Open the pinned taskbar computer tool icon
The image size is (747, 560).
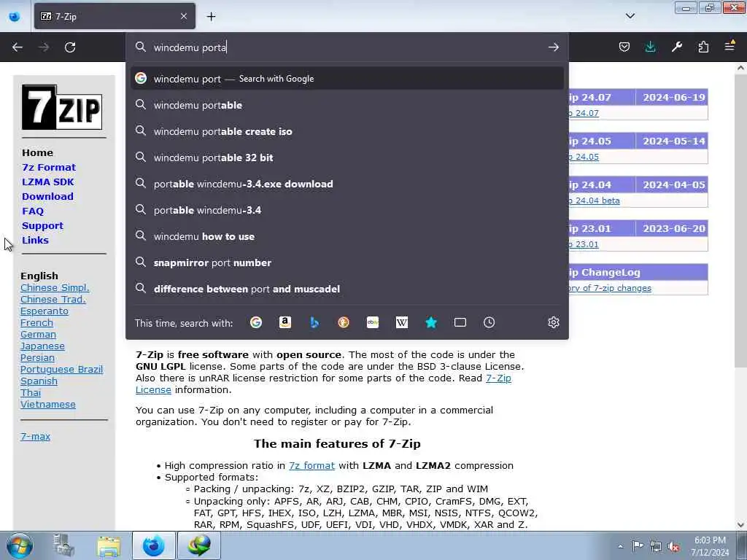click(x=64, y=545)
